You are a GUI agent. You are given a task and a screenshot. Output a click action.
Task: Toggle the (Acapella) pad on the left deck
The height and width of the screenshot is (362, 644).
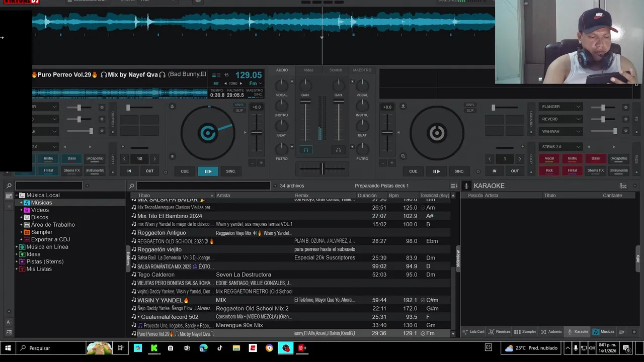pos(95,158)
